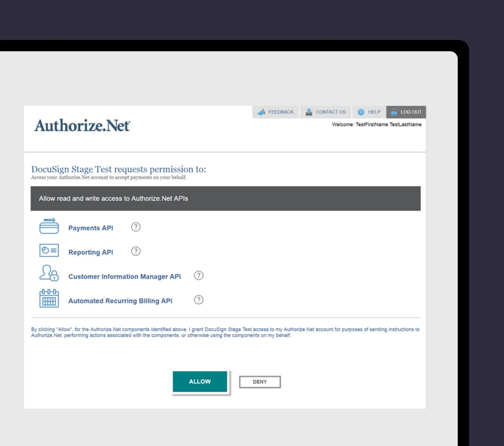Click Customer Information Manager API label
This screenshot has width=504, height=446.
point(125,277)
